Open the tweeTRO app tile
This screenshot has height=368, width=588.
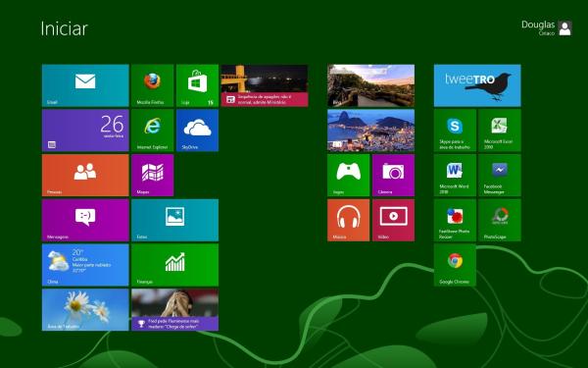click(x=477, y=85)
